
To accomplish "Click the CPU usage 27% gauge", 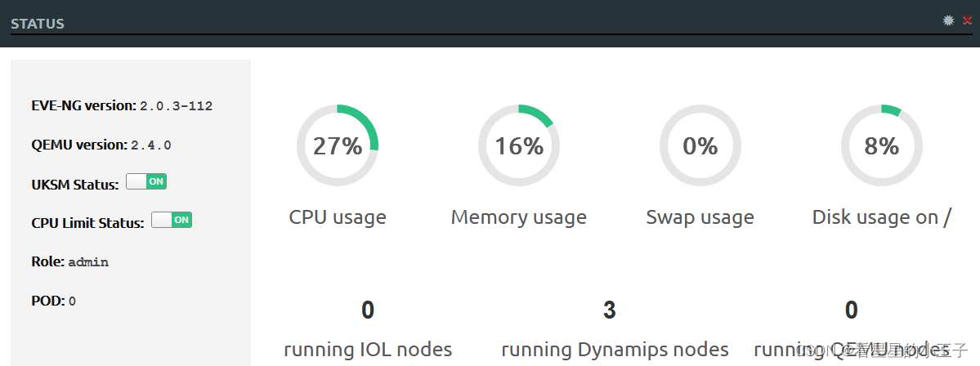I will pyautogui.click(x=338, y=145).
